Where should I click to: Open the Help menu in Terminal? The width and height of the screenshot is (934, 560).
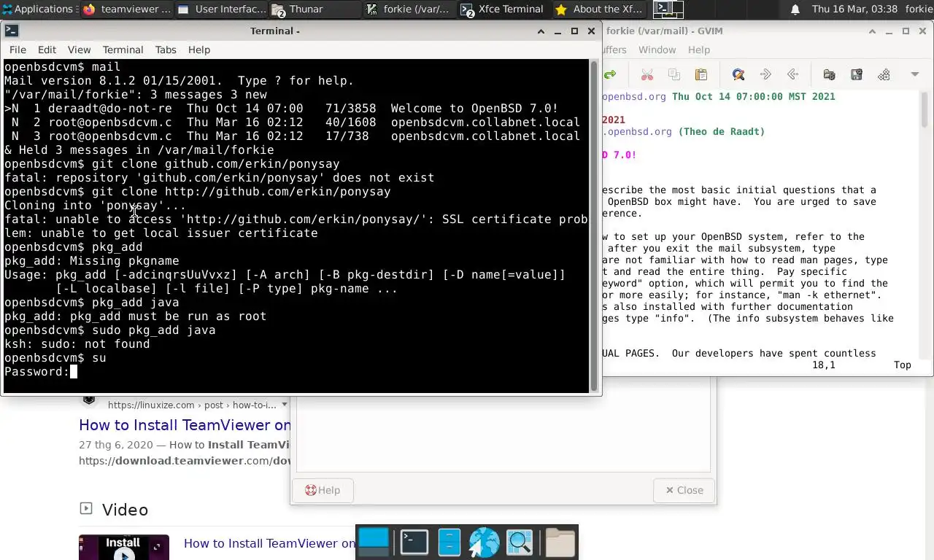198,50
